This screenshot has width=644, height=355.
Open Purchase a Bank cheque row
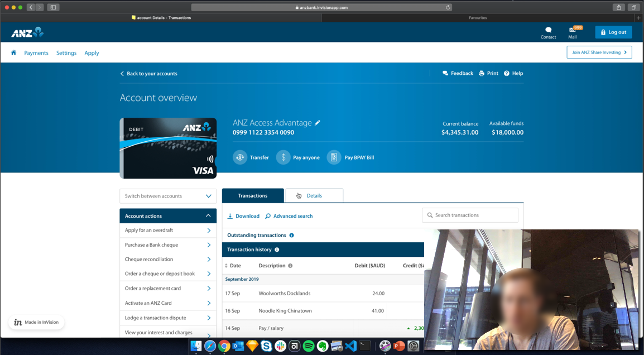click(168, 245)
